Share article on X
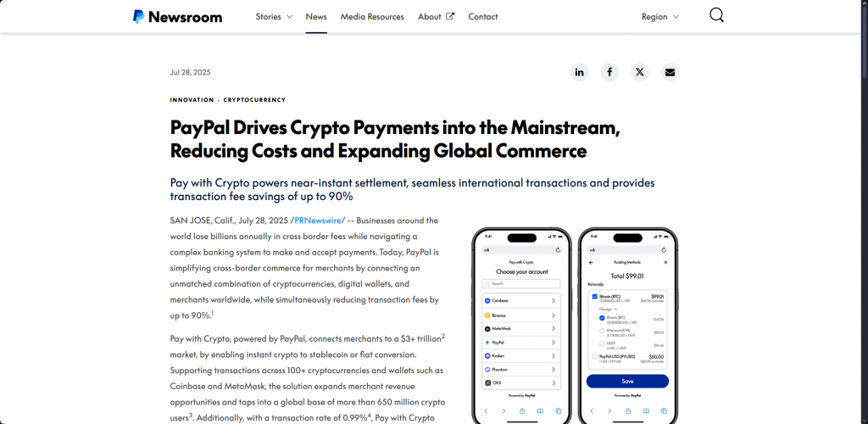This screenshot has width=868, height=424. (640, 72)
